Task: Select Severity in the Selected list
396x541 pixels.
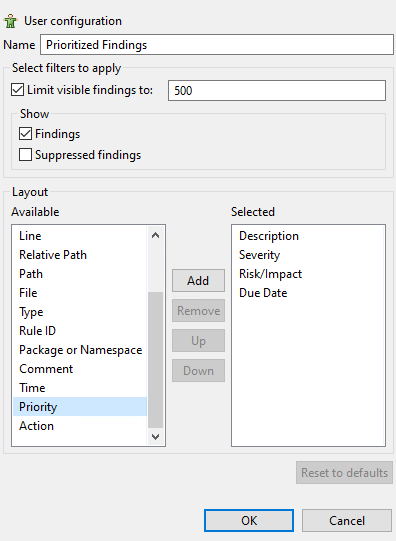Action: coord(308,255)
